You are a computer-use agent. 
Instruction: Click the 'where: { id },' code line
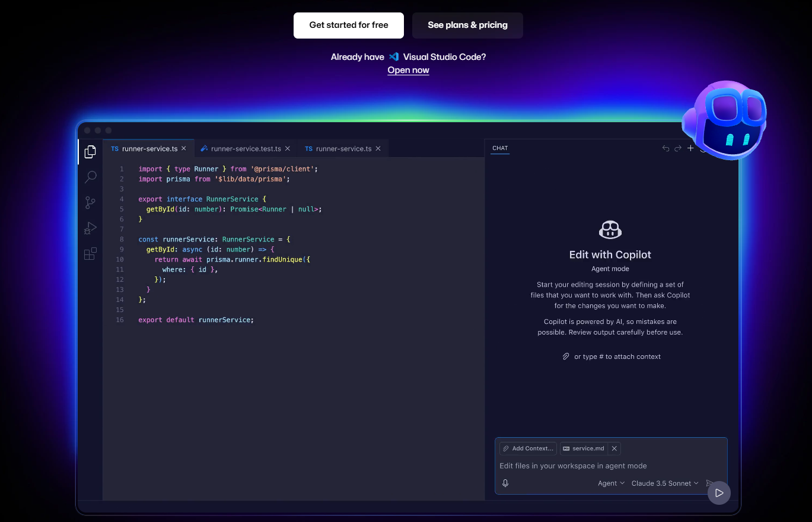pos(190,270)
